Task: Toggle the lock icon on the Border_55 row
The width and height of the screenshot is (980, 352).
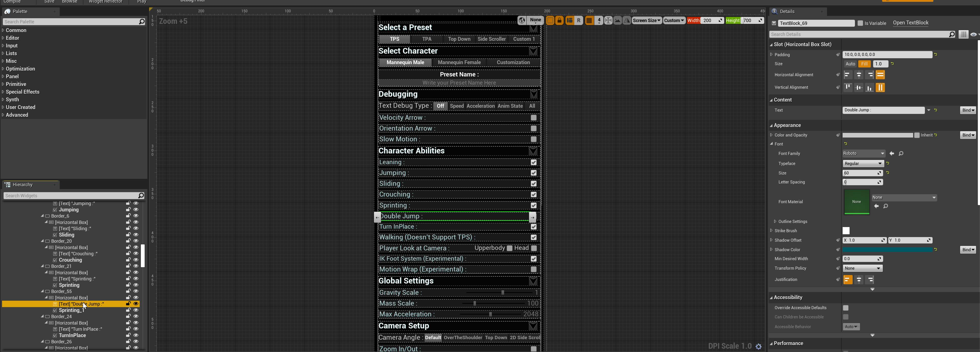Action: click(128, 291)
